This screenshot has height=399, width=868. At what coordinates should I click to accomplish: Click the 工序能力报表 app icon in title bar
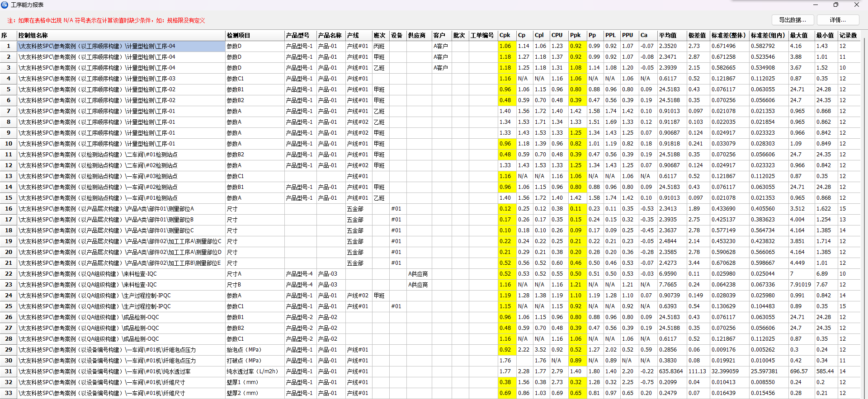(x=5, y=5)
